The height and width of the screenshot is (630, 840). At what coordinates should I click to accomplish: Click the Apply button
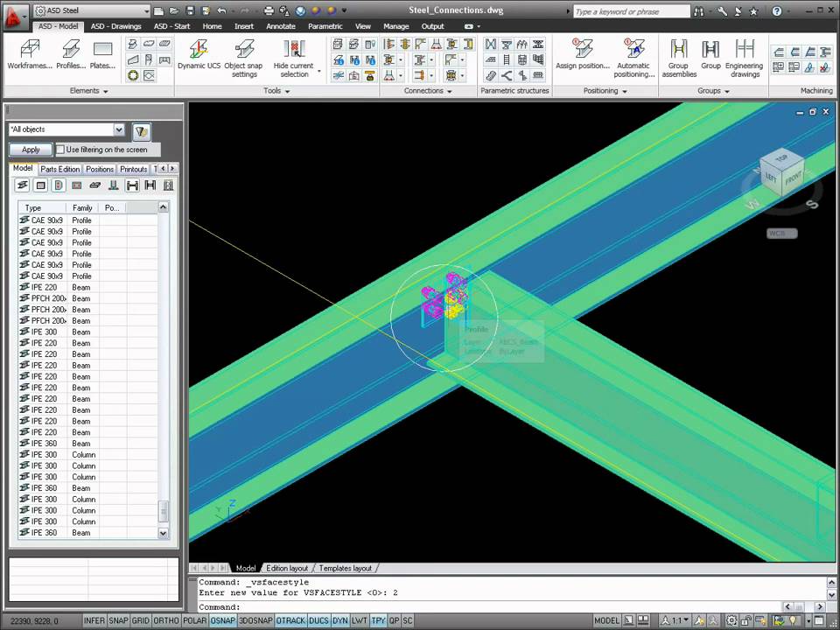point(31,150)
